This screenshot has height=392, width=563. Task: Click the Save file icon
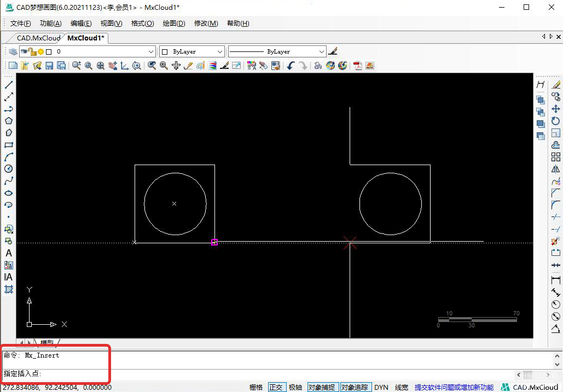point(50,66)
